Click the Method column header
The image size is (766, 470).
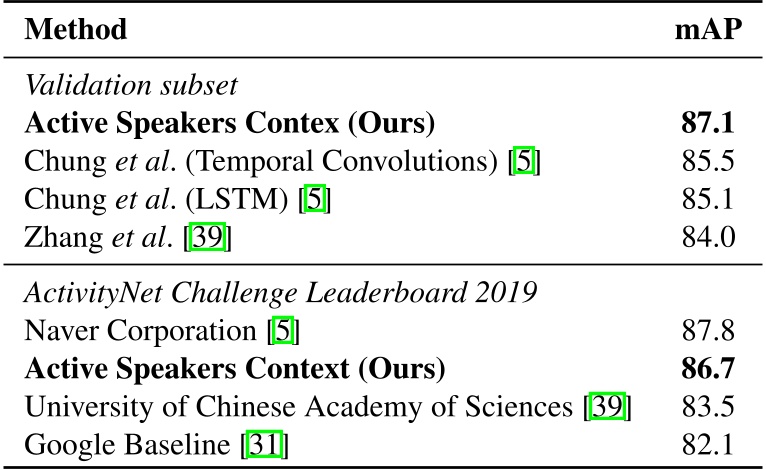[x=76, y=30]
